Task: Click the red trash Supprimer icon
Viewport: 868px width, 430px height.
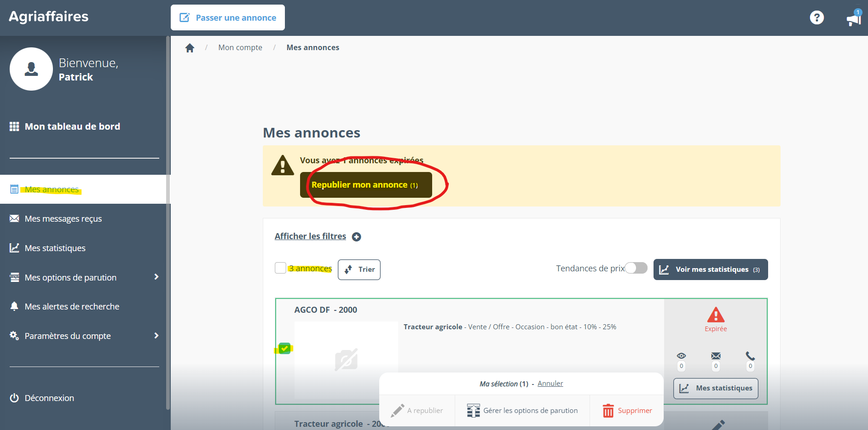Action: (x=608, y=411)
